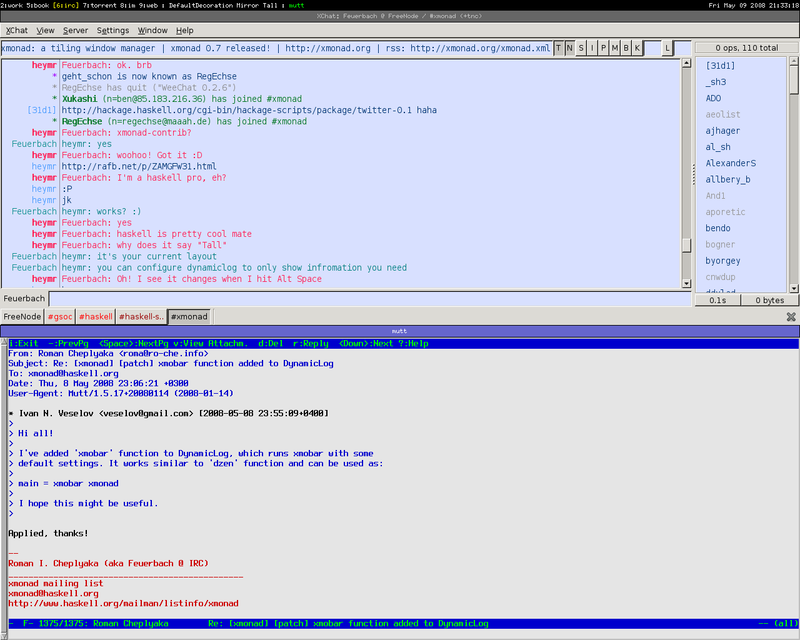Click the chat scrollbar down arrow
The width and height of the screenshot is (800, 640).
point(686,284)
